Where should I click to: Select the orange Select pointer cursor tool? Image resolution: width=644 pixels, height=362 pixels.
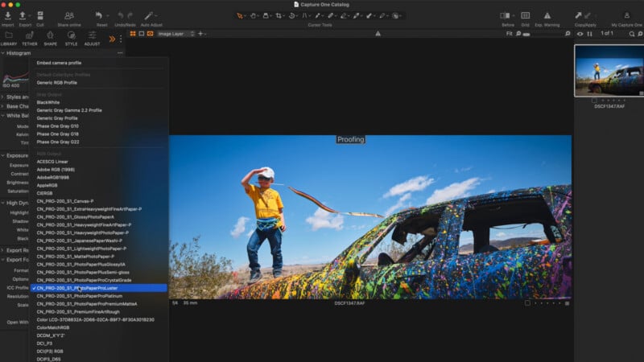pyautogui.click(x=240, y=15)
